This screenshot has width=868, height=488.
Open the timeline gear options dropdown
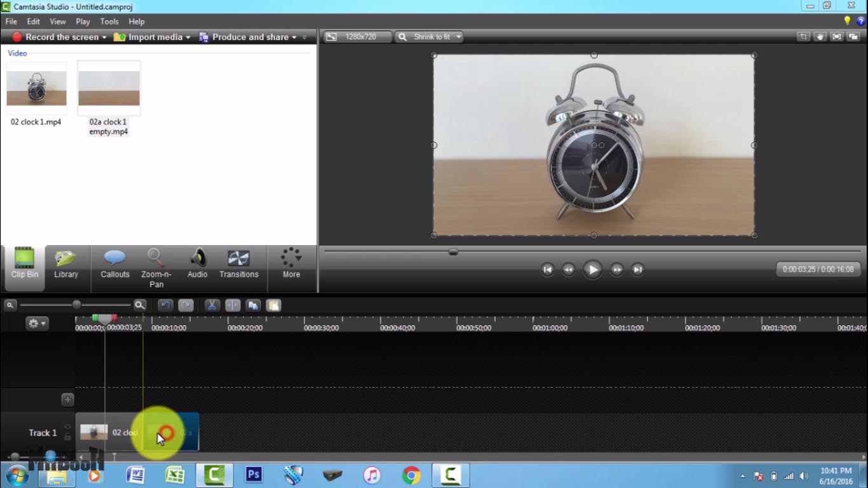click(x=37, y=323)
